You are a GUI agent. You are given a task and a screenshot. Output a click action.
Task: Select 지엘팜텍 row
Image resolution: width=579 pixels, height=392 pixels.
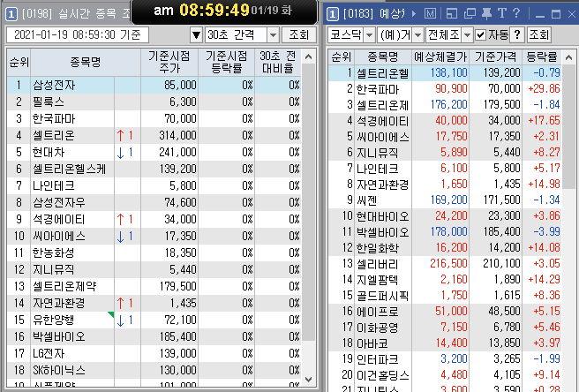[445, 280]
